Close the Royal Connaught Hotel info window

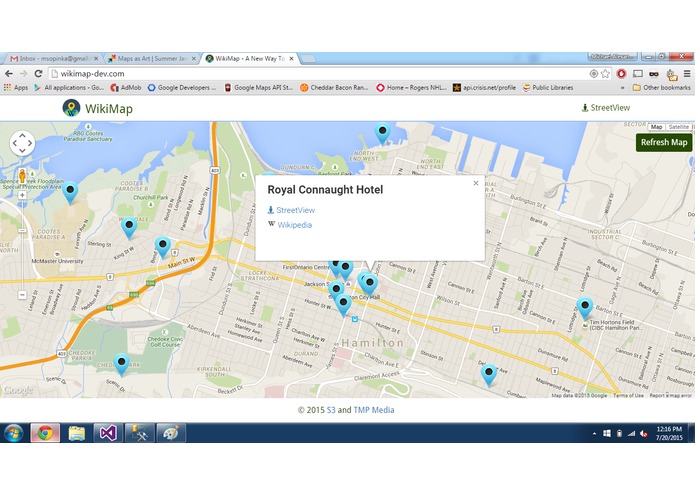476,183
